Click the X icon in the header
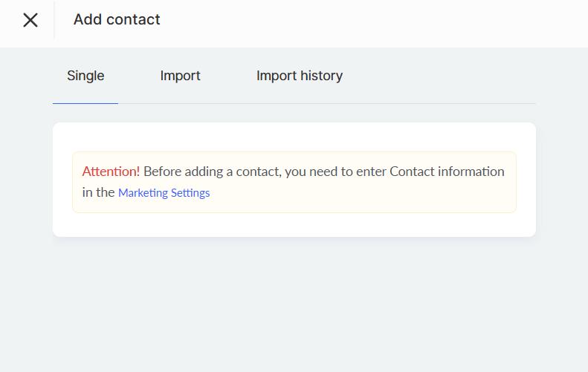588x372 pixels. 30,20
